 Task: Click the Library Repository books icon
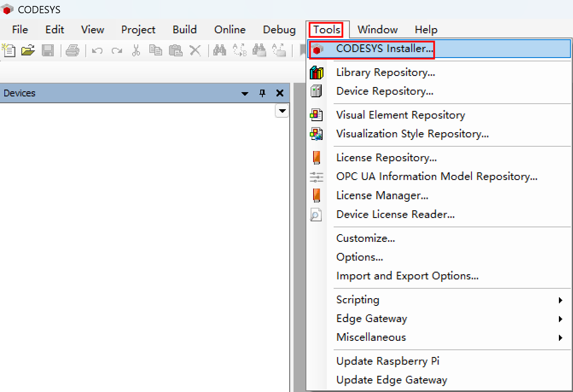(x=316, y=73)
